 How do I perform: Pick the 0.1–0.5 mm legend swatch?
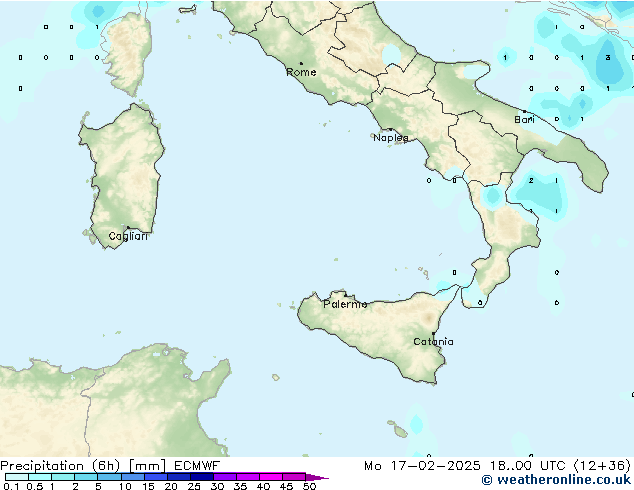17,477
